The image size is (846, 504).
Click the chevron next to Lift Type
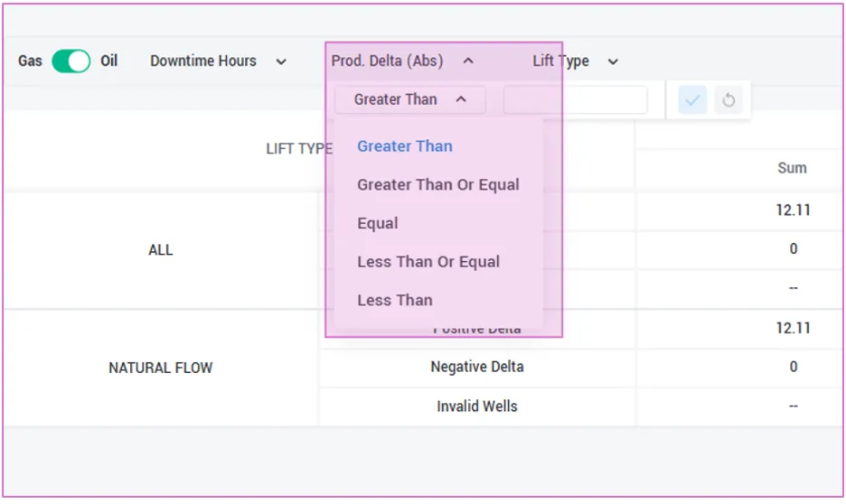[x=613, y=61]
